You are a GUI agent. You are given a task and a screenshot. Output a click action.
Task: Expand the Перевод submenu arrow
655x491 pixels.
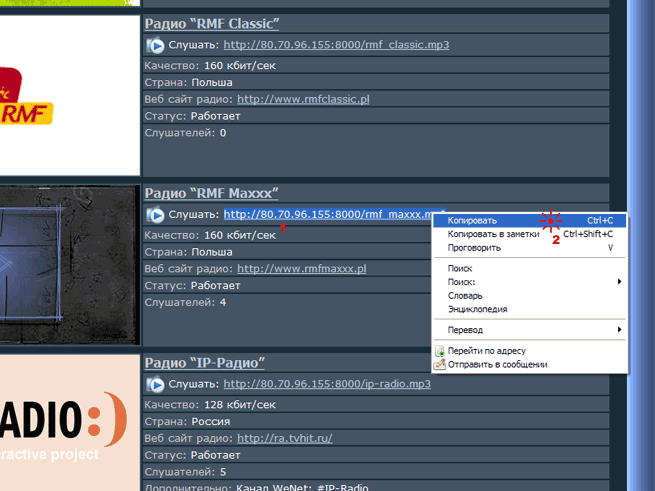pos(619,330)
